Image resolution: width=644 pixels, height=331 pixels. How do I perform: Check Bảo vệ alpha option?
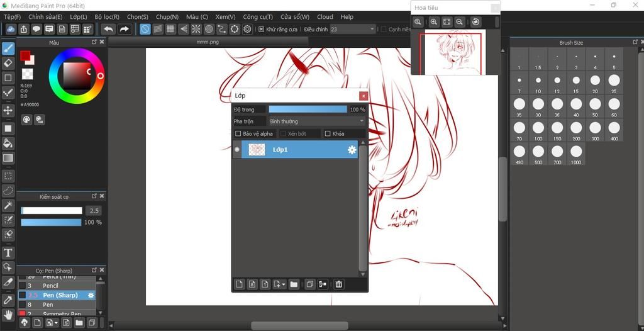[x=238, y=133]
